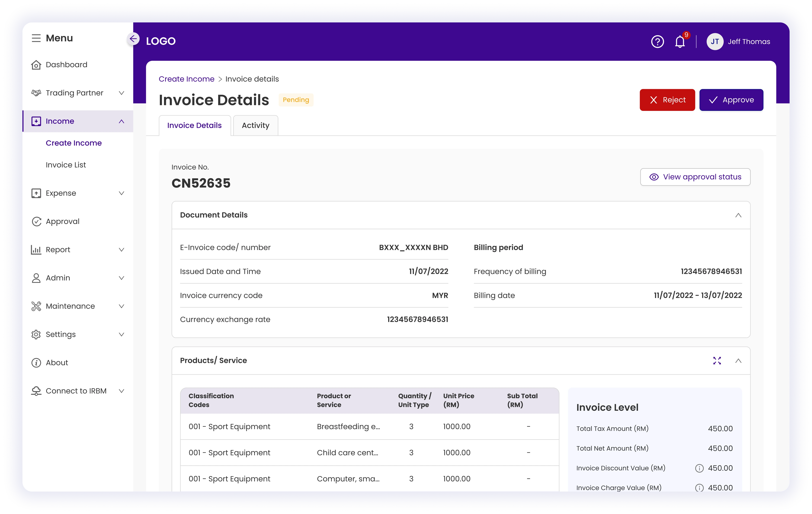
Task: Click the Maintenance tools icon
Action: click(36, 306)
